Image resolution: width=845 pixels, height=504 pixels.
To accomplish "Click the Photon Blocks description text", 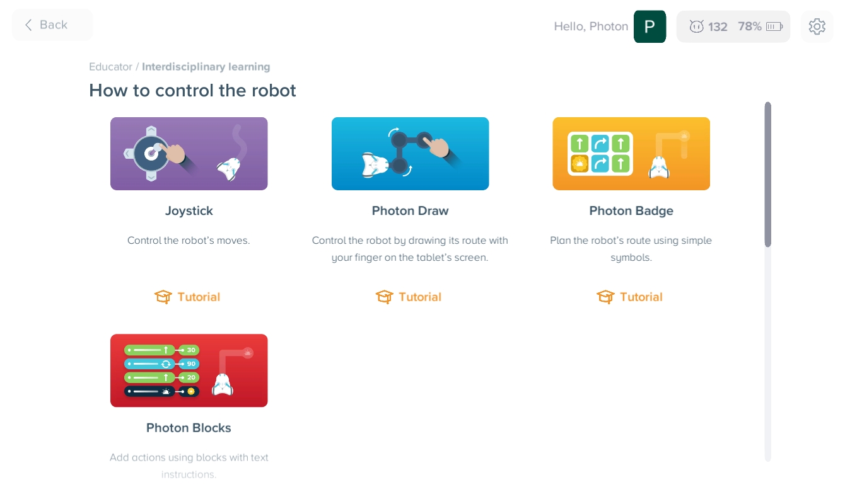I will (189, 466).
